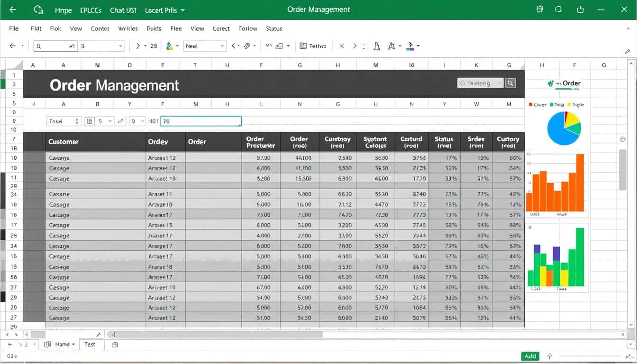
Task: Open the Teatloing filter dropdown
Action: coord(480,83)
